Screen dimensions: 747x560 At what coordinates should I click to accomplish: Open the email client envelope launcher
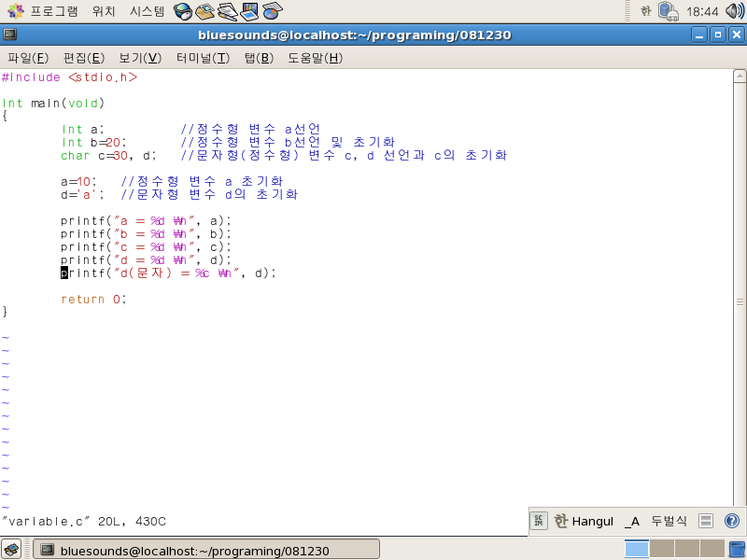tap(205, 11)
